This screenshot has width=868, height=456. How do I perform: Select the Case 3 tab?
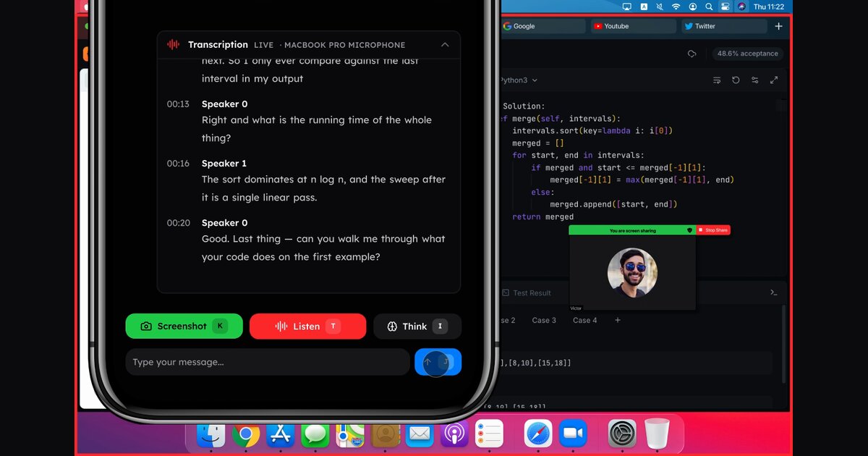(544, 320)
